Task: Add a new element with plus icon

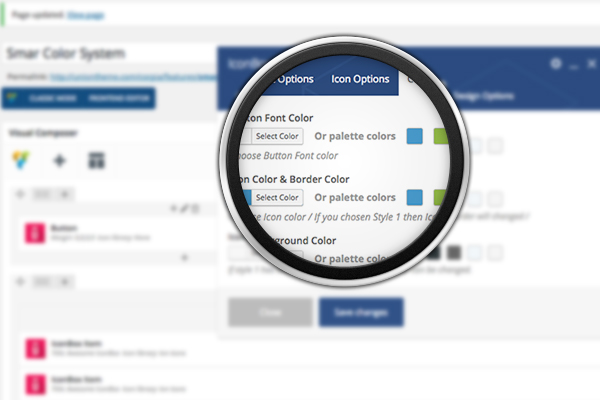Action: pos(59,160)
